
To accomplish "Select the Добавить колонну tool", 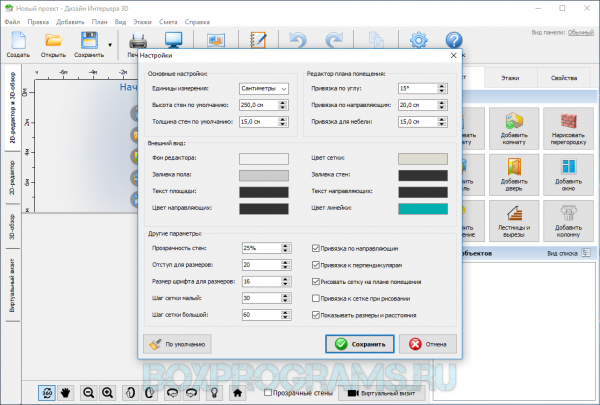I will pyautogui.click(x=568, y=221).
